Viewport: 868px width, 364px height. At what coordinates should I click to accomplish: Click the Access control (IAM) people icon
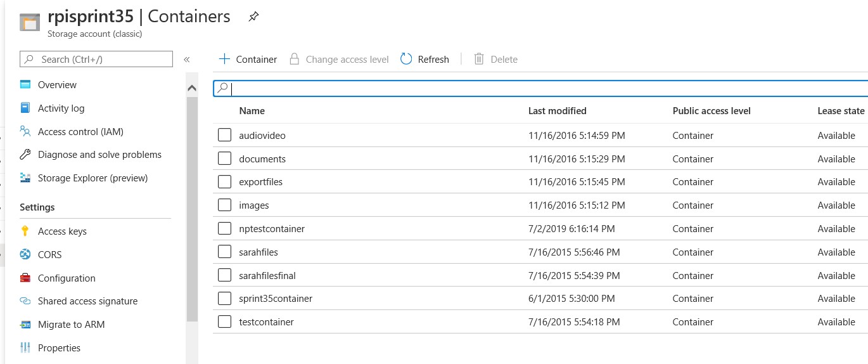click(x=25, y=132)
